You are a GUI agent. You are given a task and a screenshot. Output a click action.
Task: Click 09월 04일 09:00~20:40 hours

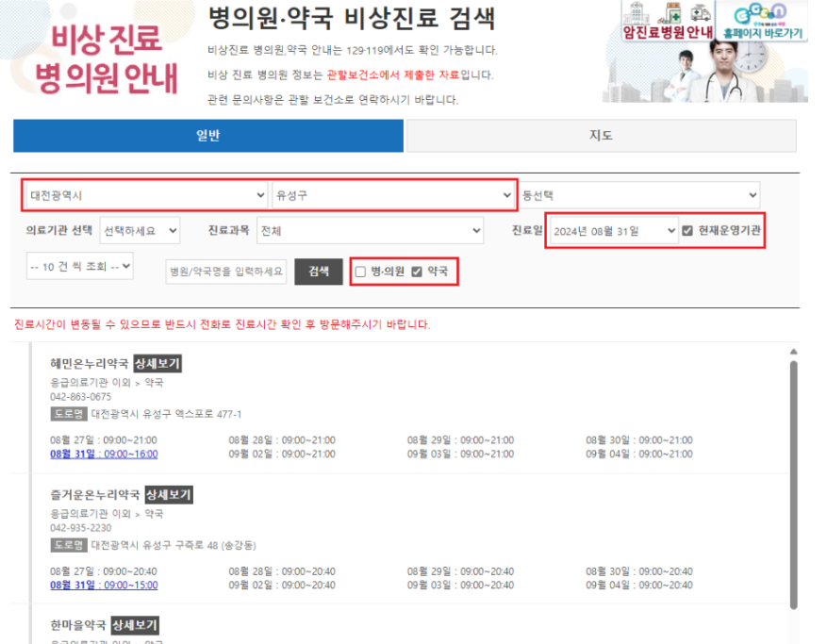[x=639, y=585]
